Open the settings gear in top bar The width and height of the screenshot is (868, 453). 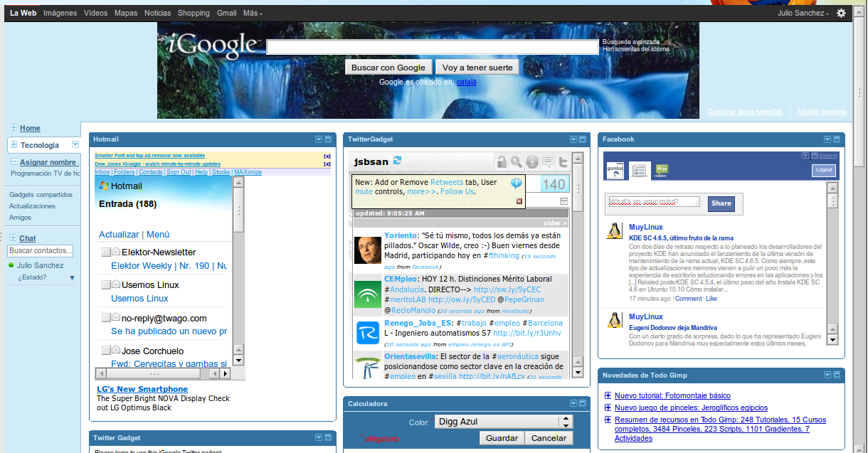coord(842,13)
